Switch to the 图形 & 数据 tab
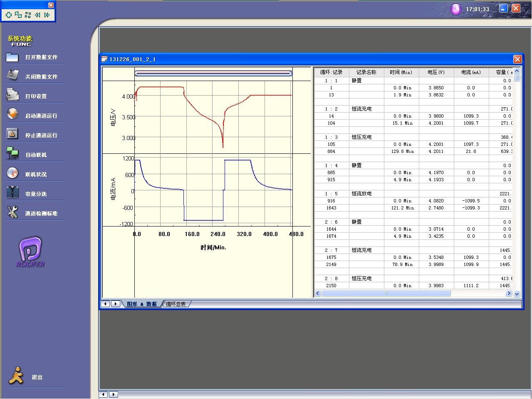Screen dimensions: 532x399 142,304
